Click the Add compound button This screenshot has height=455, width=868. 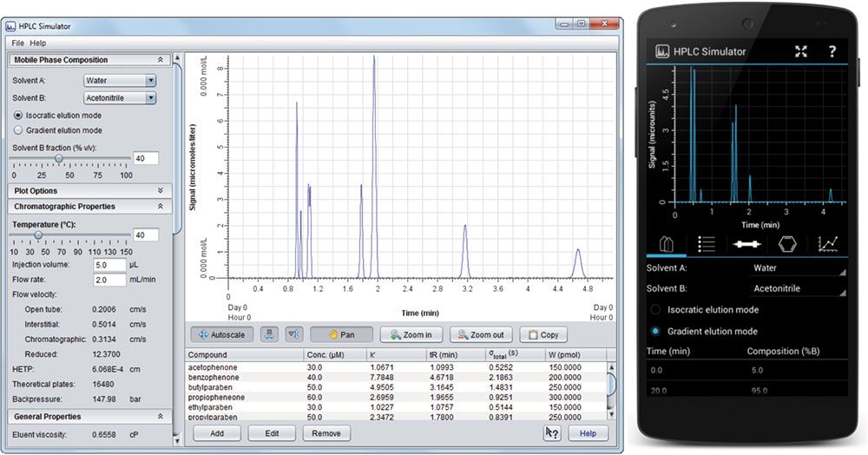pyautogui.click(x=217, y=433)
